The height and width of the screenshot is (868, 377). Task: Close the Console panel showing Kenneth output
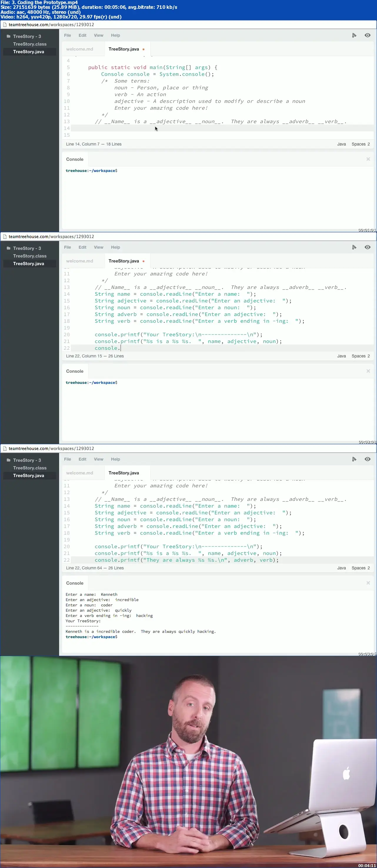click(x=368, y=583)
